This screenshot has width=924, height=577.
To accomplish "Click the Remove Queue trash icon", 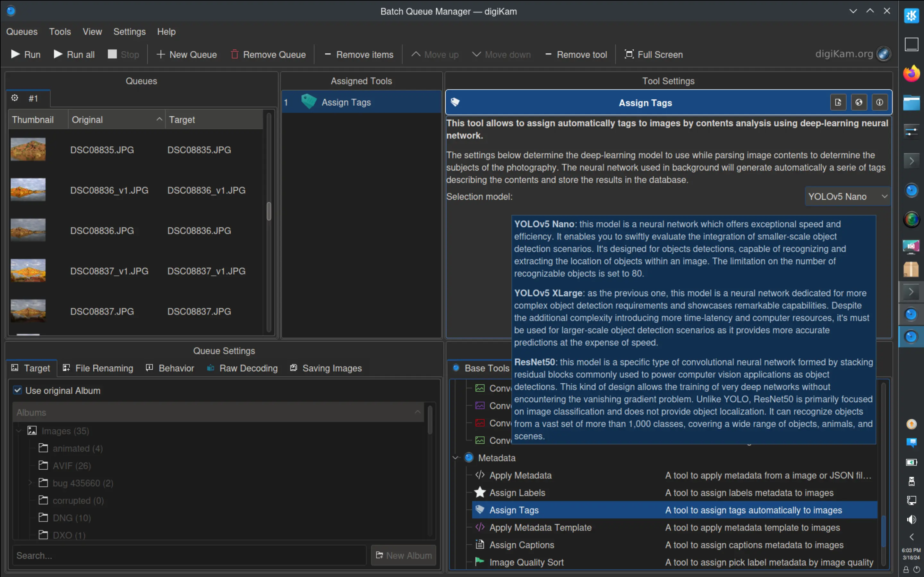I will point(235,54).
